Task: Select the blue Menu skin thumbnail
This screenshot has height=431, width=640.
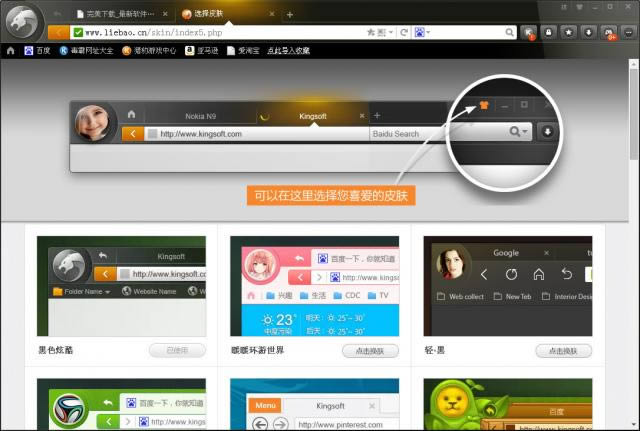Action: (315, 404)
